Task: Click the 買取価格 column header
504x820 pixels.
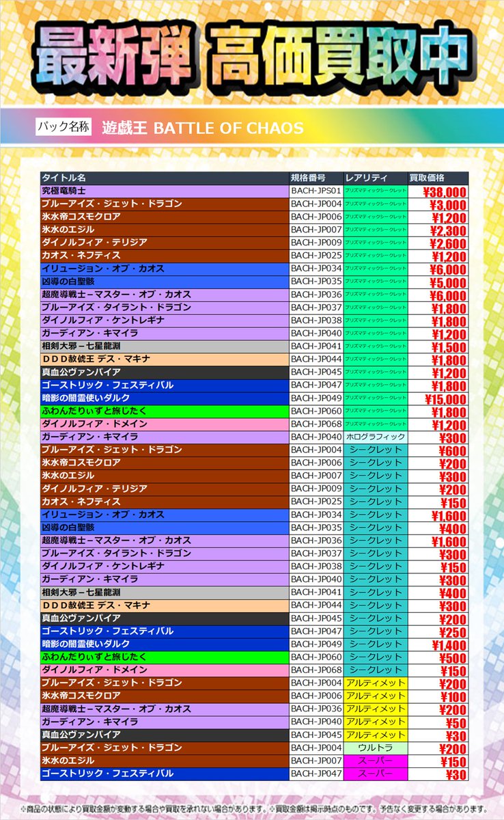Action: 438,178
